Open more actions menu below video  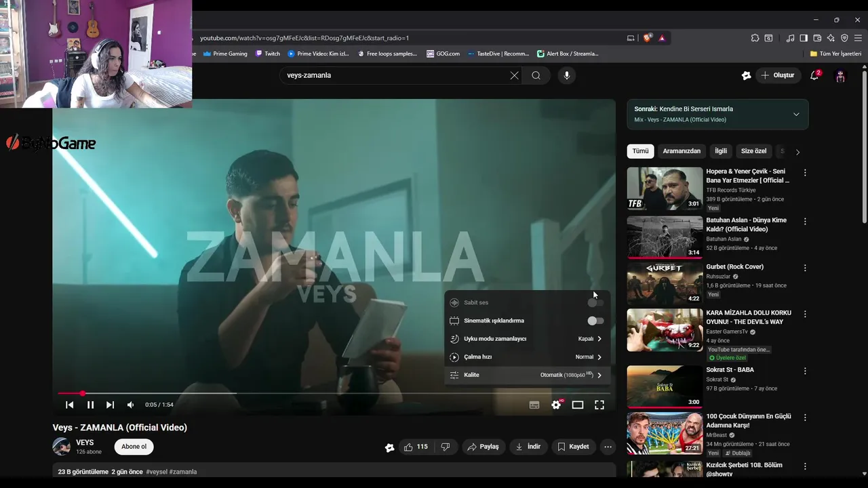[x=608, y=447]
